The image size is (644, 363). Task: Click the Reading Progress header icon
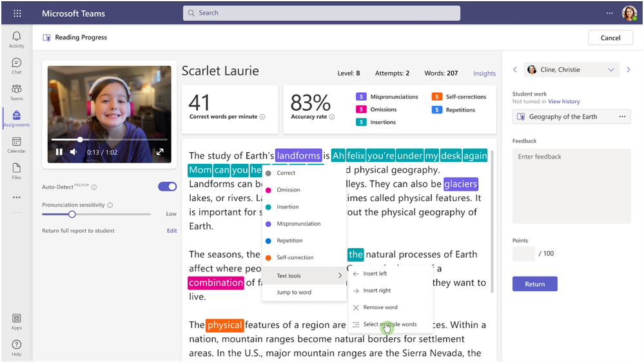(x=47, y=37)
